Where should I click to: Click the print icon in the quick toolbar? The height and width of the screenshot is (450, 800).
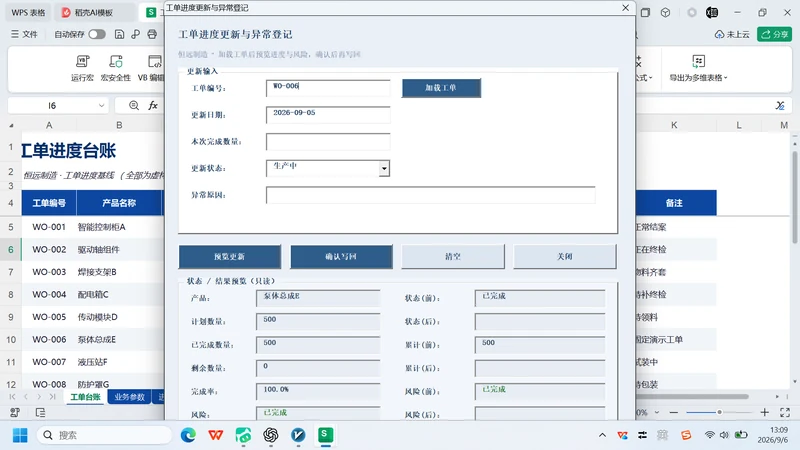[x=152, y=34]
